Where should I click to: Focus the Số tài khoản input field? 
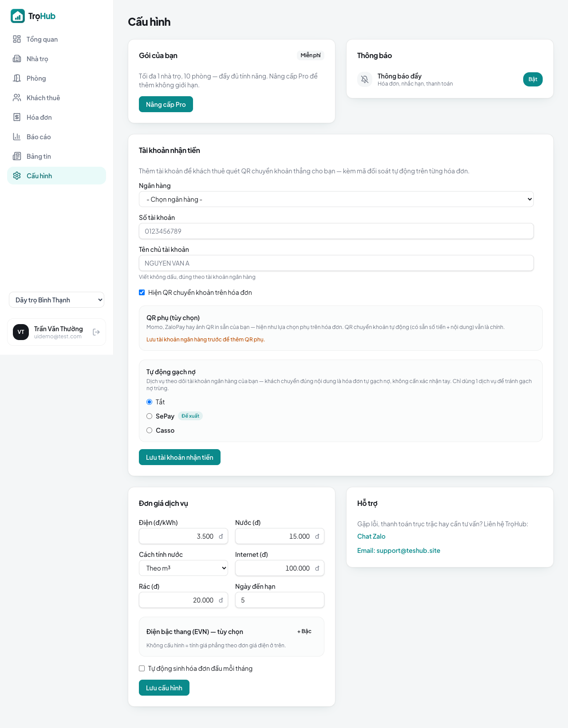coord(336,231)
